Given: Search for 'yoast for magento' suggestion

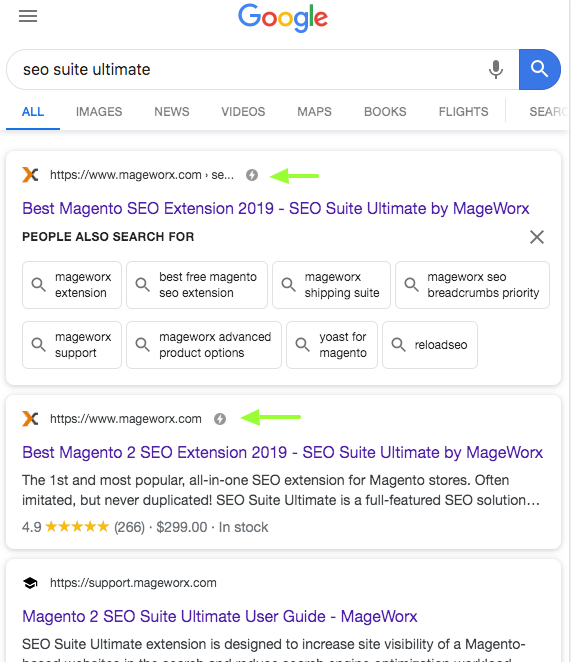Looking at the screenshot, I should (x=332, y=345).
